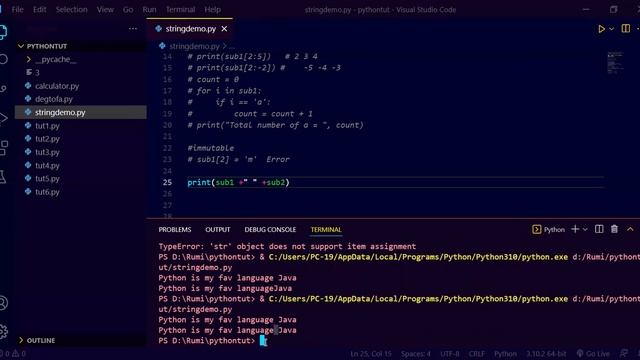
Task: Open errors and warnings status item
Action: click(x=13, y=353)
